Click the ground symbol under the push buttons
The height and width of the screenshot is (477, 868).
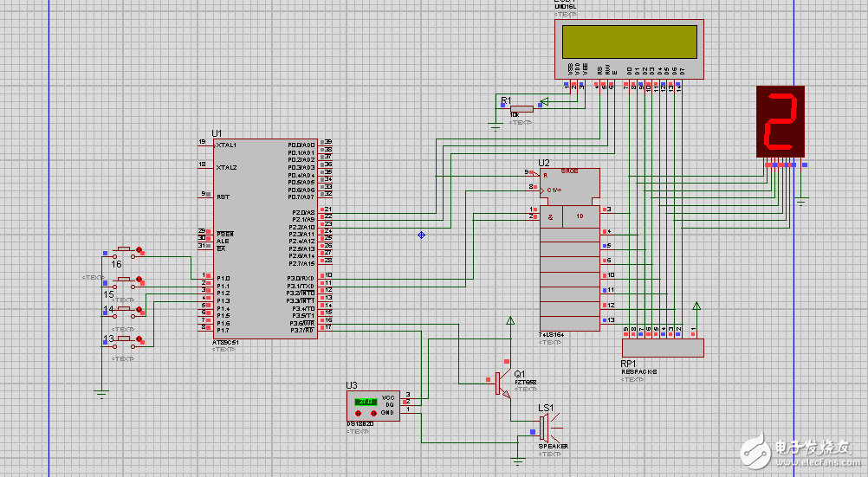tap(100, 394)
